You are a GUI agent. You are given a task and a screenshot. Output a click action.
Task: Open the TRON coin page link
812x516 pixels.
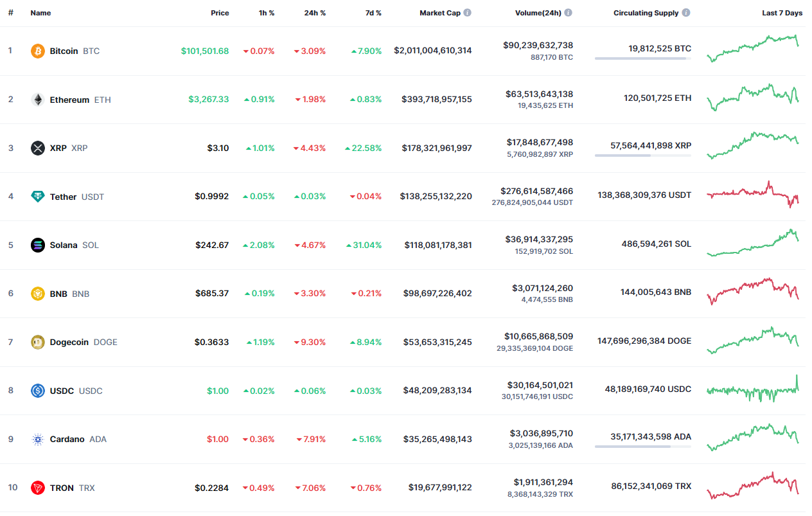[x=62, y=488]
